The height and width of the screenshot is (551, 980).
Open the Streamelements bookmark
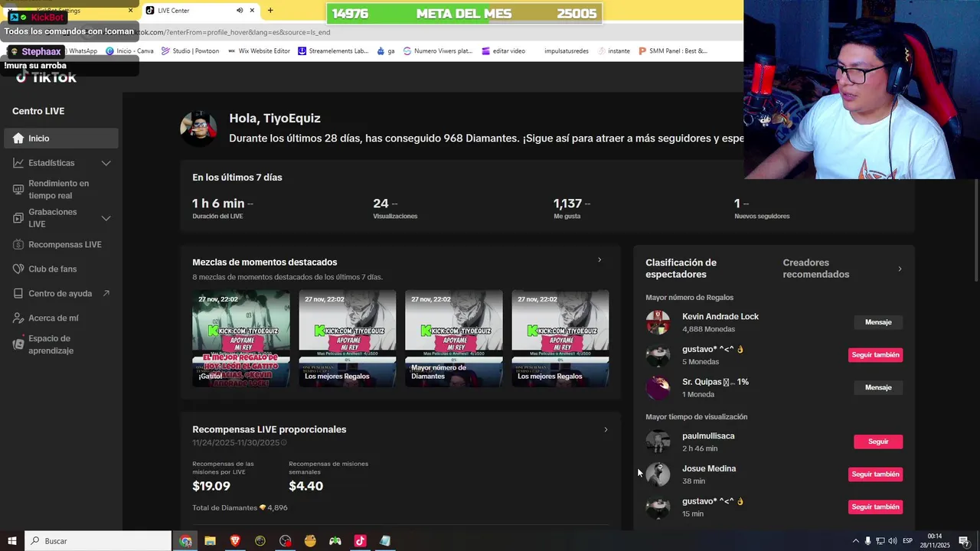(333, 51)
